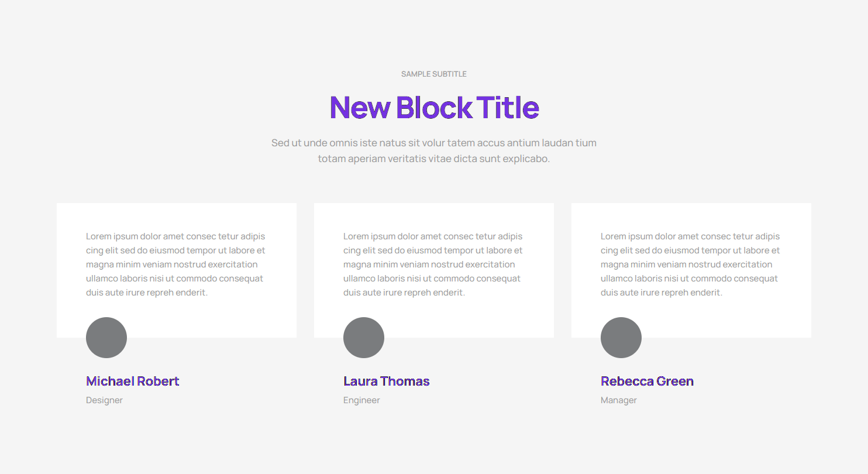Select the Rebecca Green name
This screenshot has width=868, height=474.
pos(647,382)
